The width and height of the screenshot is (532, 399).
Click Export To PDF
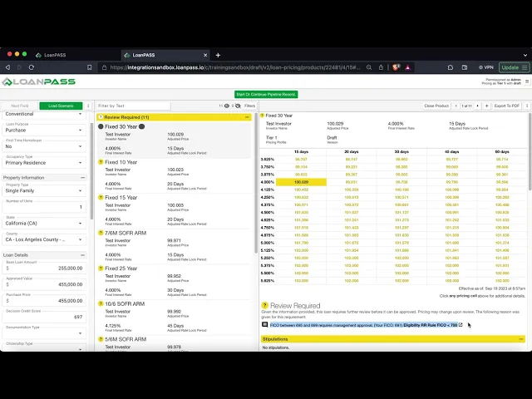pyautogui.click(x=506, y=106)
